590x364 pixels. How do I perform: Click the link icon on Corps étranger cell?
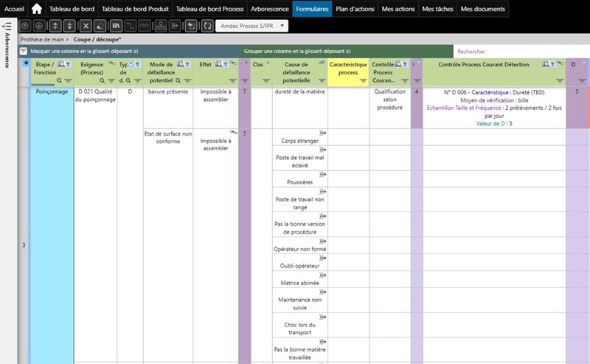click(x=322, y=133)
